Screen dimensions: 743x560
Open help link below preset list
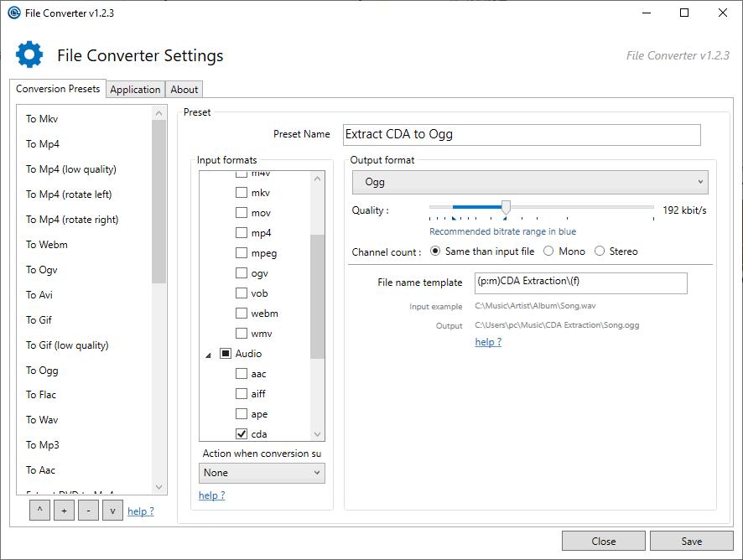(x=141, y=511)
